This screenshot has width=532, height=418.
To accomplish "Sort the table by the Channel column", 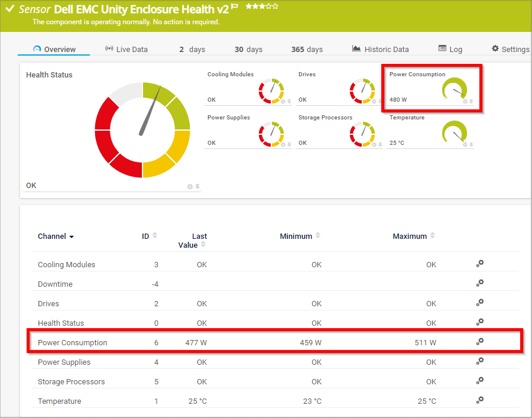I will tap(56, 236).
